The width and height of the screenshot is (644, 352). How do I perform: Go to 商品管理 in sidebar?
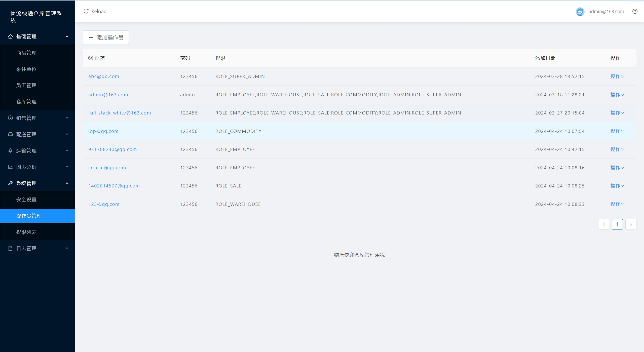26,53
